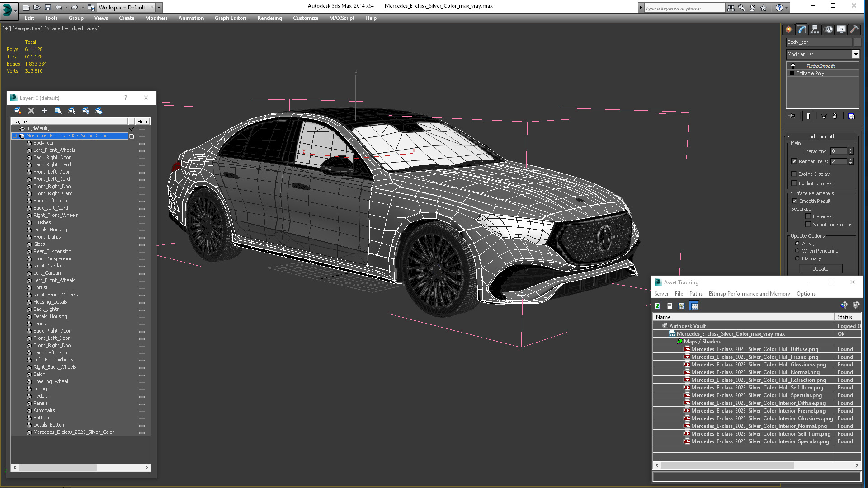Image resolution: width=868 pixels, height=488 pixels.
Task: Click Make Unique icon in modifier stack
Action: [x=824, y=116]
